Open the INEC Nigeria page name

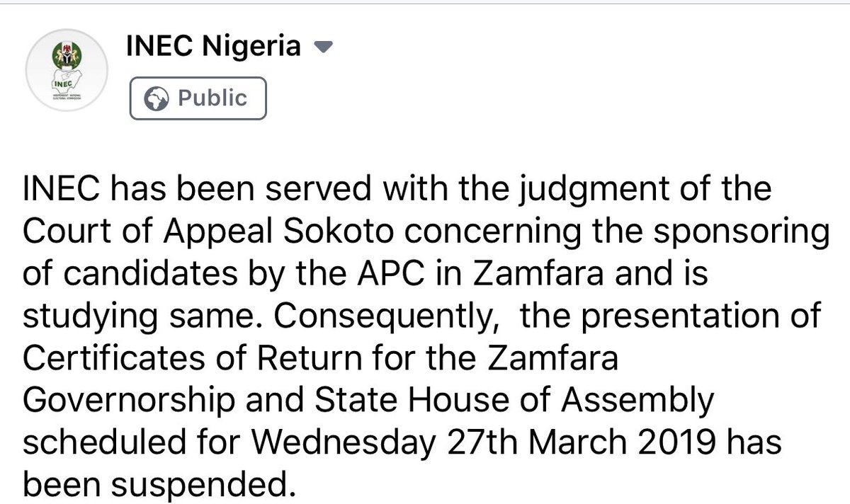(212, 47)
